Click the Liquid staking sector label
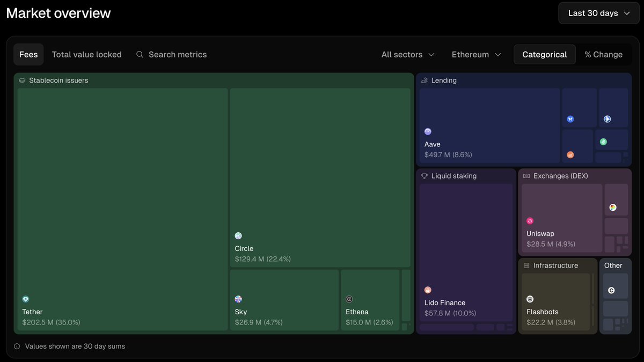644x362 pixels. (x=454, y=176)
